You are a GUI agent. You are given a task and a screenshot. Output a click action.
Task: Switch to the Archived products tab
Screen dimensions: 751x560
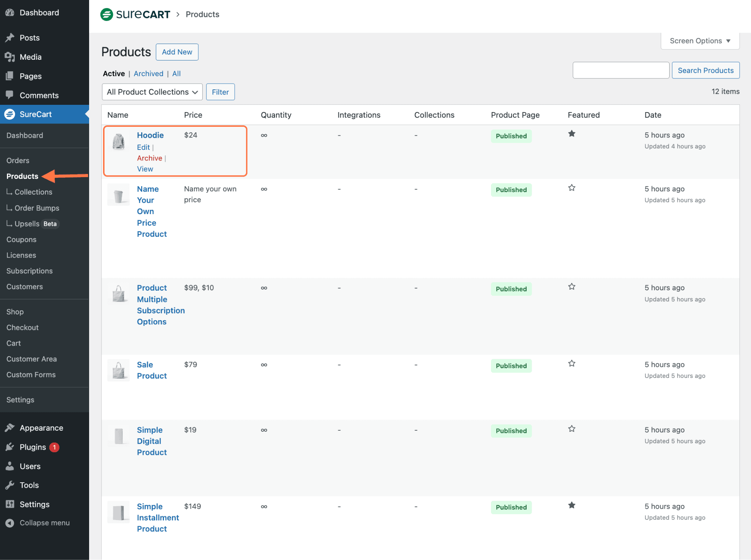click(148, 74)
